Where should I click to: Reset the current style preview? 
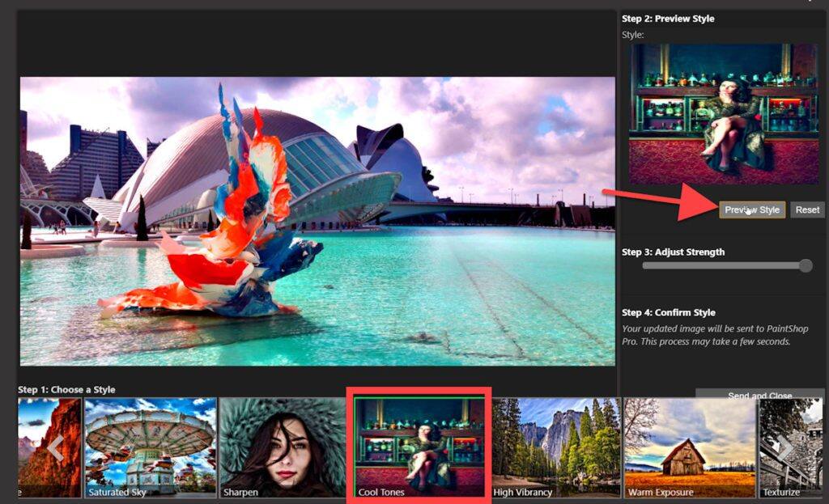[807, 210]
